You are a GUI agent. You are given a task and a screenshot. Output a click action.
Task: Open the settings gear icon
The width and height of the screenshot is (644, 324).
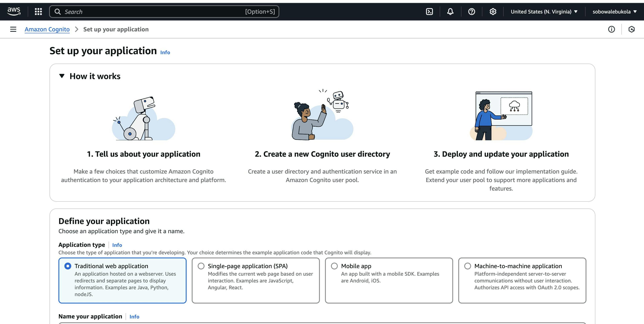coord(493,12)
